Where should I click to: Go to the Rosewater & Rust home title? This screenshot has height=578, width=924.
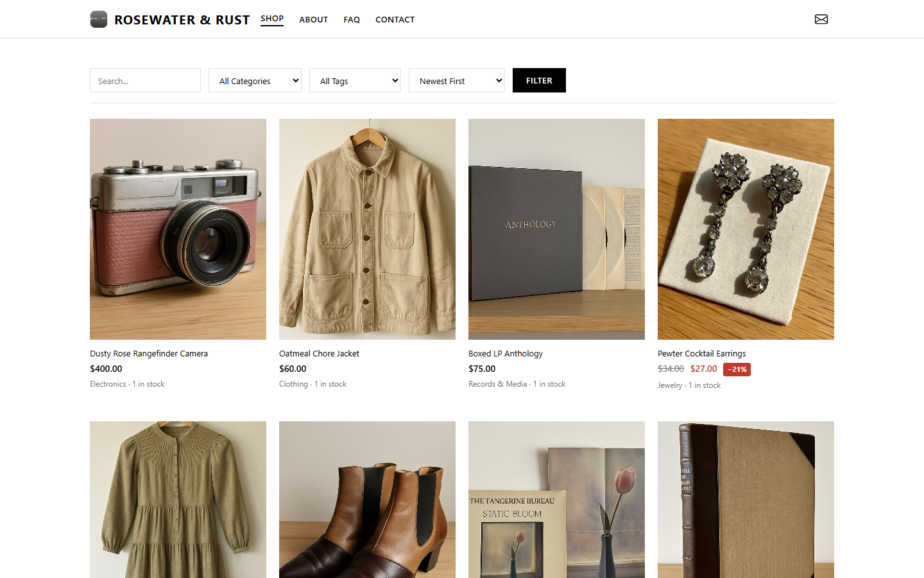[182, 20]
